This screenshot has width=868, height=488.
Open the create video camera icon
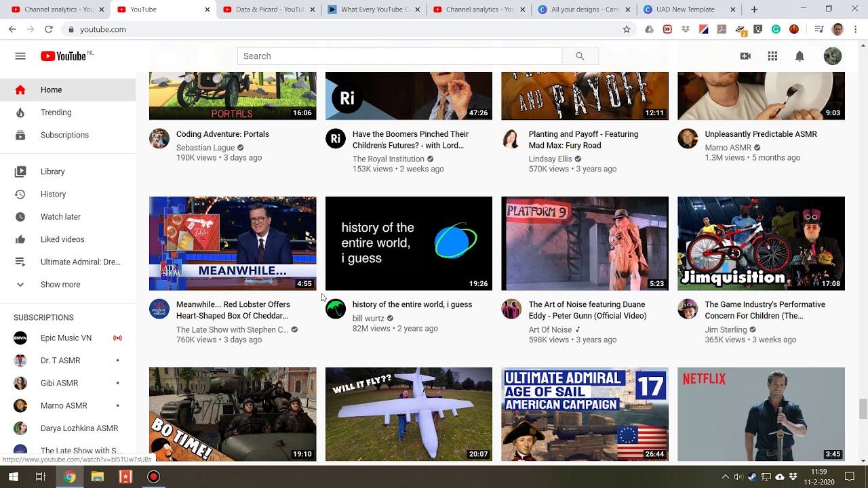click(745, 56)
